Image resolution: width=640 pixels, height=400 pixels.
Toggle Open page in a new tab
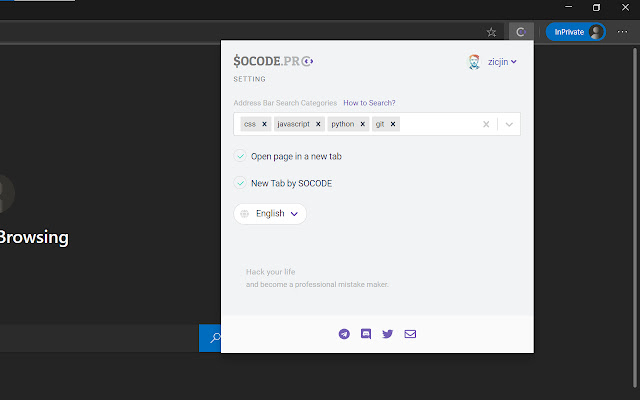pyautogui.click(x=240, y=156)
